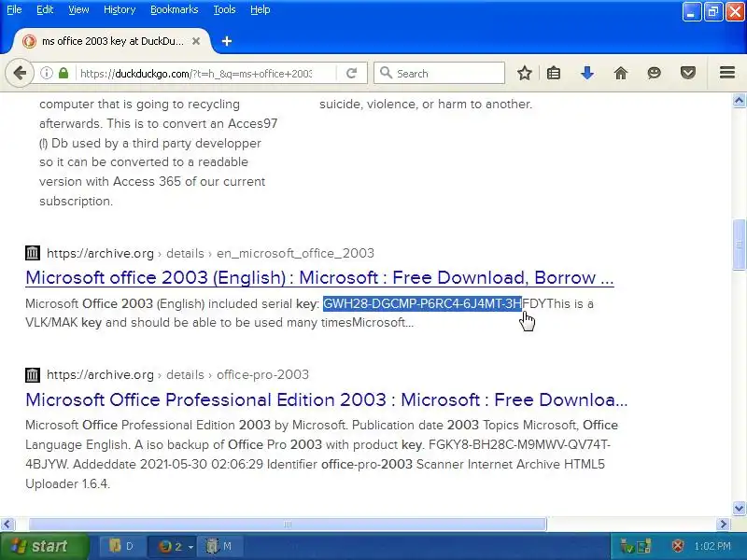Open the File menu
This screenshot has width=747, height=560.
(x=14, y=9)
